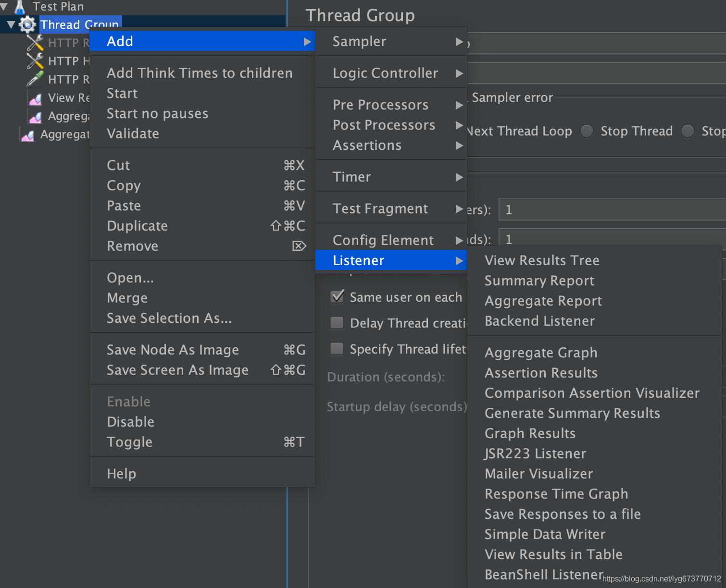Expand the Sampler submenu
This screenshot has height=588, width=726.
pyautogui.click(x=391, y=41)
